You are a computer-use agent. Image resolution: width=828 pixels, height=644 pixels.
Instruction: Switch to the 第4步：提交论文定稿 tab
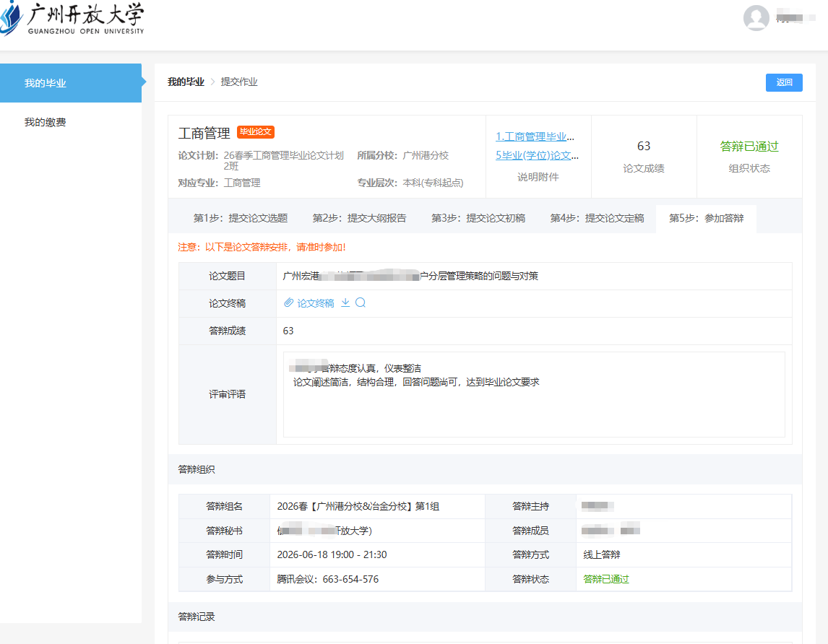click(597, 219)
